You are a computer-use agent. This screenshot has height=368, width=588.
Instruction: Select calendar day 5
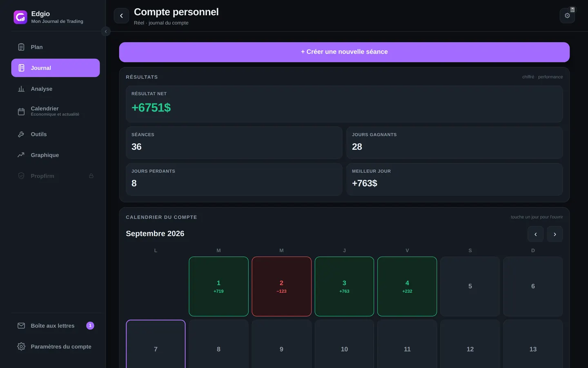470,286
